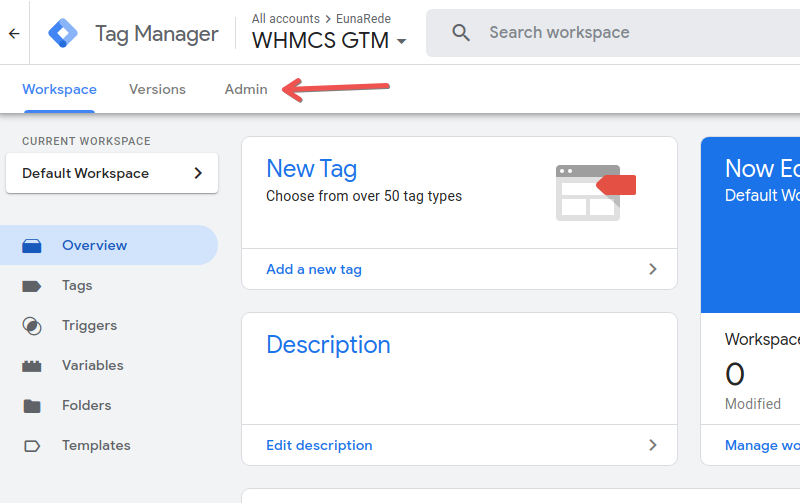Click the Templates outline tag icon
The width and height of the screenshot is (800, 503).
[32, 446]
